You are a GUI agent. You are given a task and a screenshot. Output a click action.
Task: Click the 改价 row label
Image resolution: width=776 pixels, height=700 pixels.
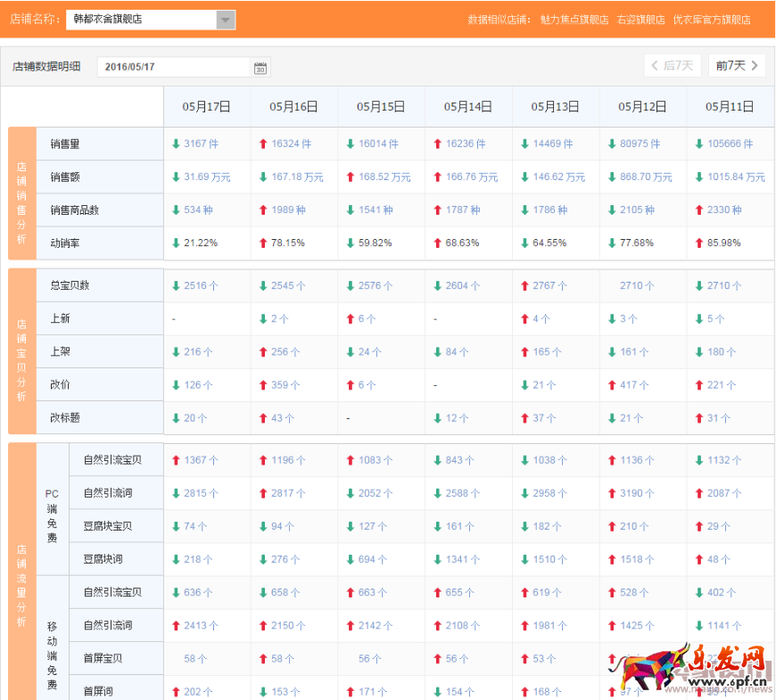coord(60,385)
